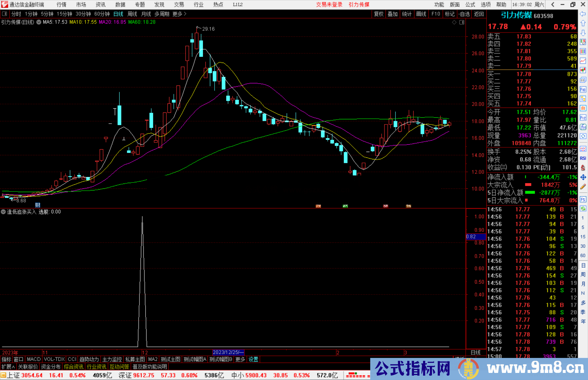The width and height of the screenshot is (588, 380).
Task: Click the line chart trend sidebar icon
Action: (583, 61)
